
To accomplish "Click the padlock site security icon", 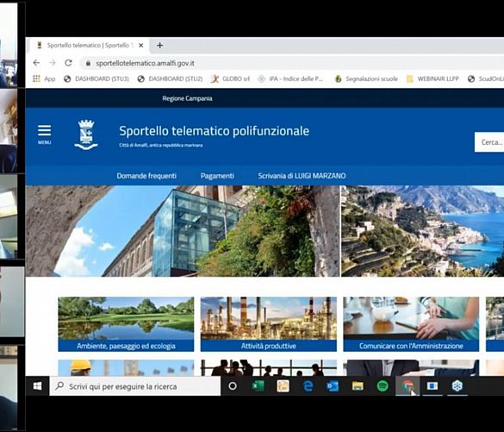I will [x=88, y=63].
